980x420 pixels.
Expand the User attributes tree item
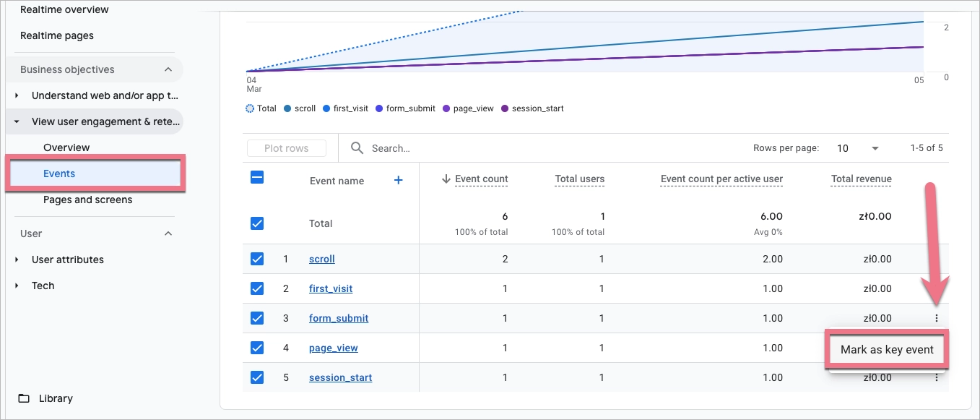[17, 260]
